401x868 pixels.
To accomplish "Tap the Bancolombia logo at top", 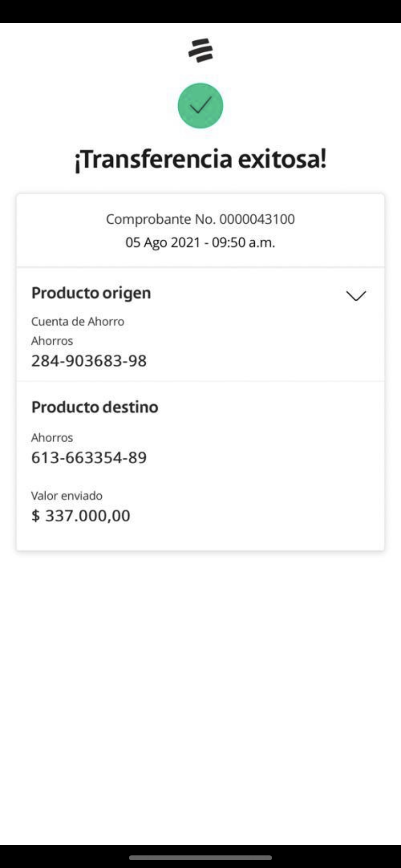I will pyautogui.click(x=200, y=50).
